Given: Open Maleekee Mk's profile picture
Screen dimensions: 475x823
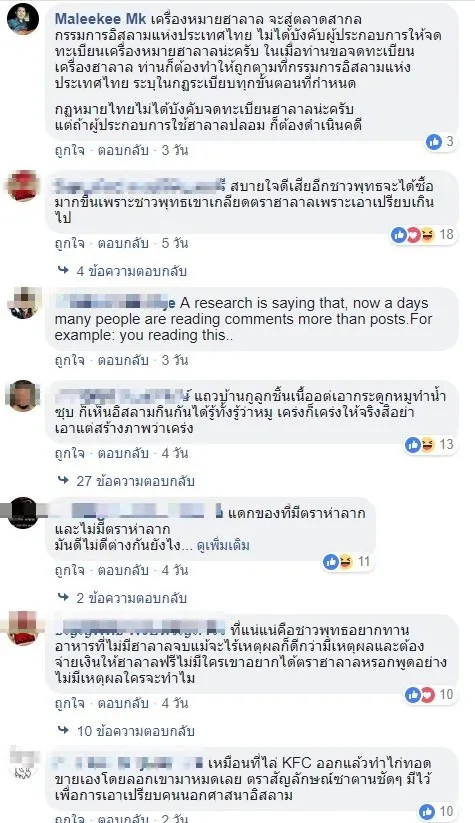Looking at the screenshot, I should pos(23,19).
